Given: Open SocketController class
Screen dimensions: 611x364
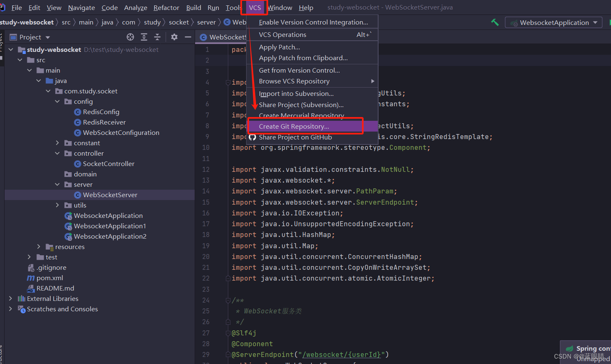Looking at the screenshot, I should pyautogui.click(x=108, y=164).
